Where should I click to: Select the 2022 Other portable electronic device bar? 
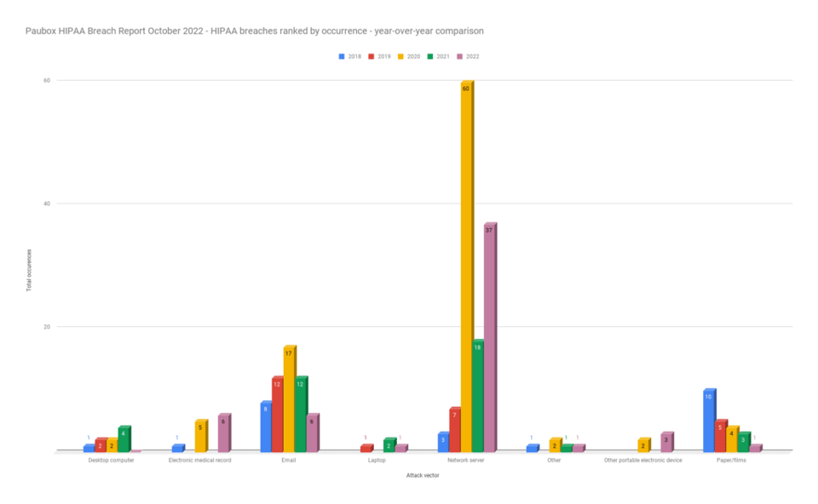(665, 441)
